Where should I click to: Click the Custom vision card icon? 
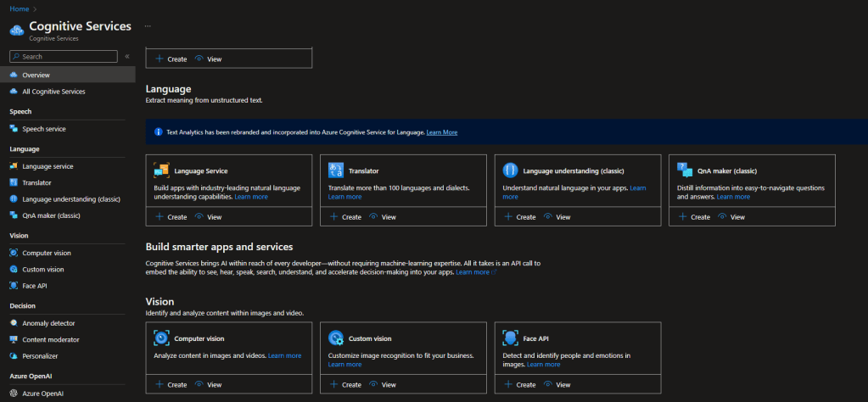click(335, 338)
